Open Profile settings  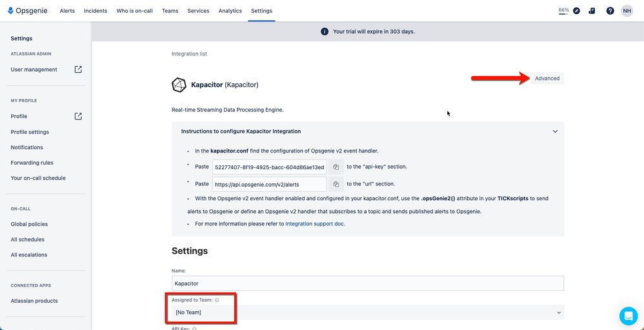tap(30, 132)
